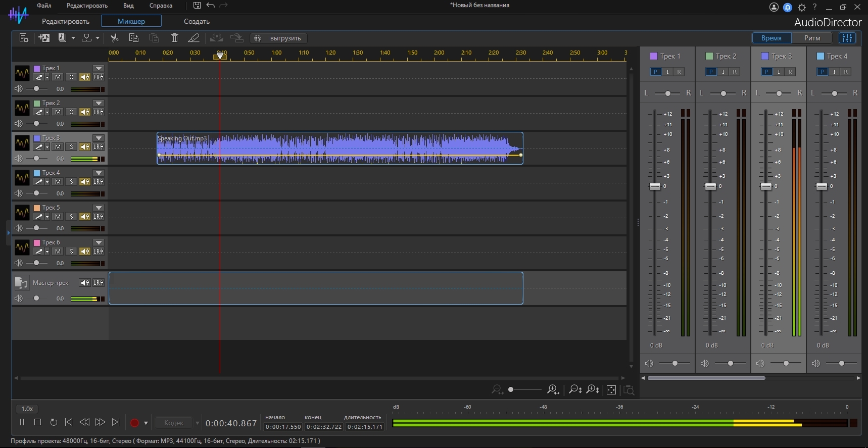Screen dimensions: 868x448
Task: Toggle loop playback button
Action: (53, 422)
